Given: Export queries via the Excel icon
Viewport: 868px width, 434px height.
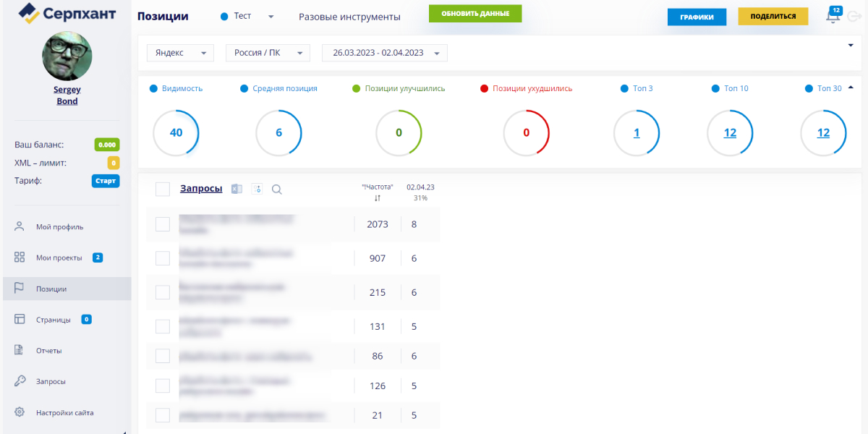Looking at the screenshot, I should 237,189.
